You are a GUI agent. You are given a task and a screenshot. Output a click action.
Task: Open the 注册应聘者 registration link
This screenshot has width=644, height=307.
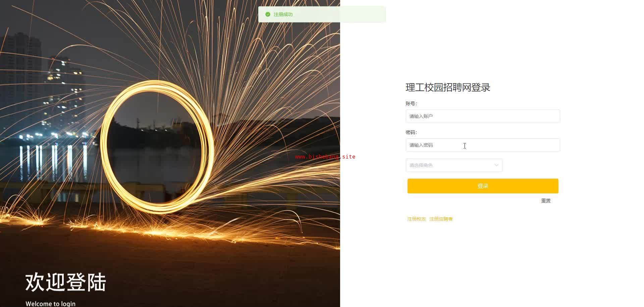(x=441, y=219)
